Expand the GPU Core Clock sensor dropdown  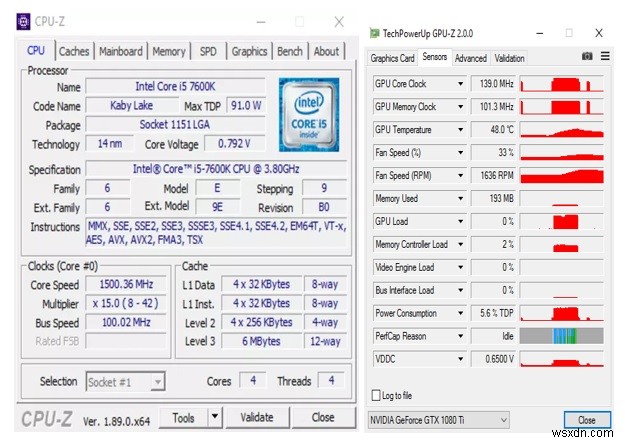[x=460, y=84]
